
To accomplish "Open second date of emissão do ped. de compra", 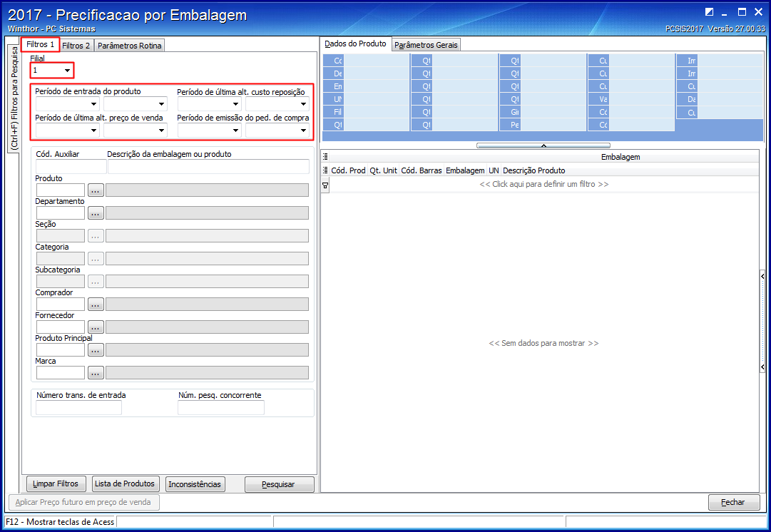I will point(303,131).
